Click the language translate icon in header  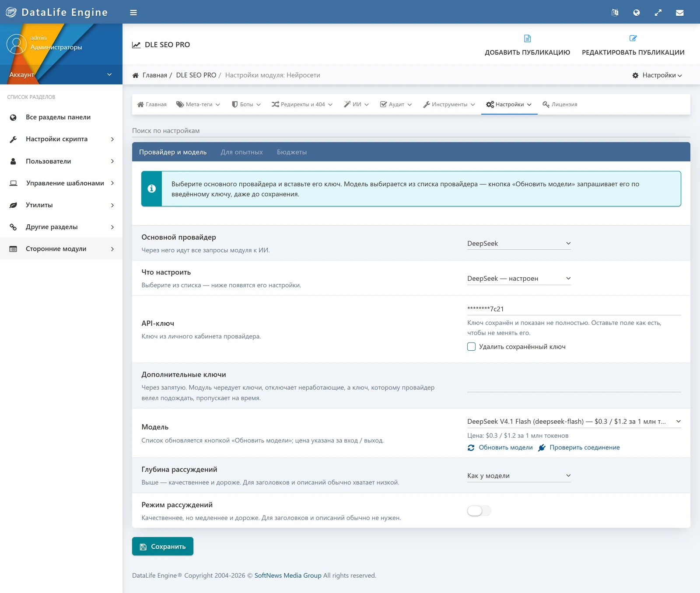click(615, 13)
